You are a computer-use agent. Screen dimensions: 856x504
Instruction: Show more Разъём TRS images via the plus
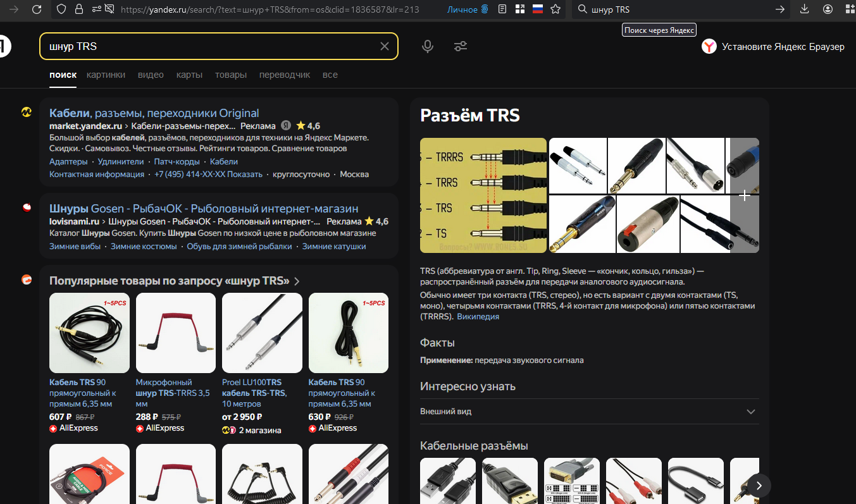[x=745, y=195]
